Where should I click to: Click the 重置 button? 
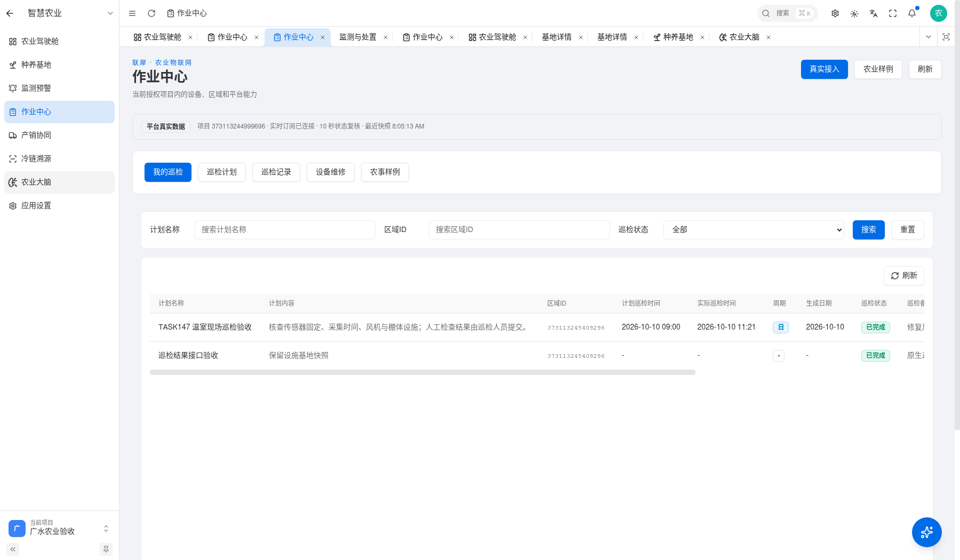pyautogui.click(x=908, y=230)
